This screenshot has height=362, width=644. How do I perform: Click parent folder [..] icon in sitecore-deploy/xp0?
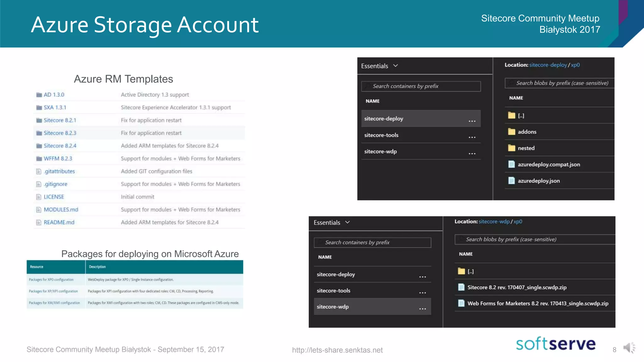(x=512, y=115)
